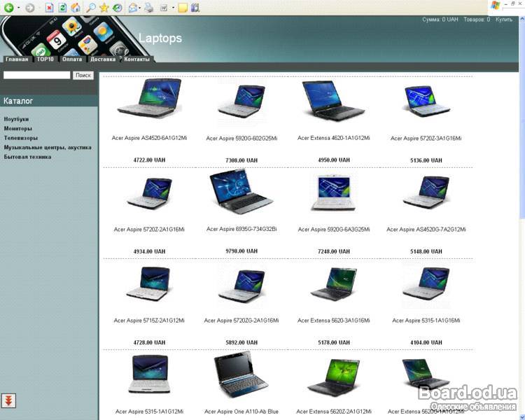The width and height of the screenshot is (525, 420).
Task: Click the search text input field
Action: point(36,75)
